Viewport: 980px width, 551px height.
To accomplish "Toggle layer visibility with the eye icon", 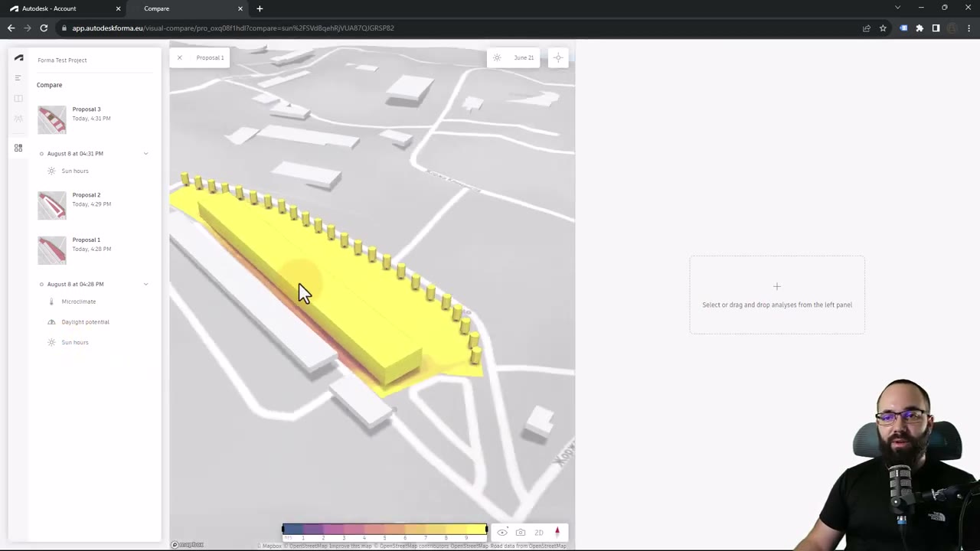I will click(x=502, y=532).
